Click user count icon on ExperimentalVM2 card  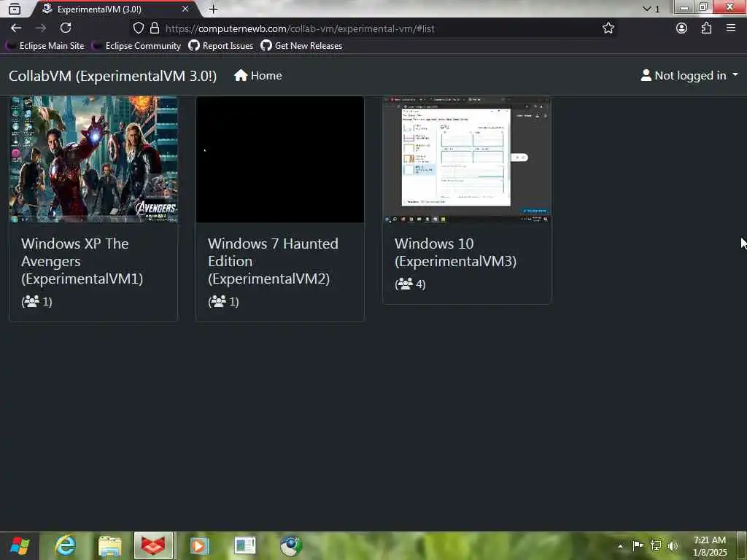(x=218, y=301)
